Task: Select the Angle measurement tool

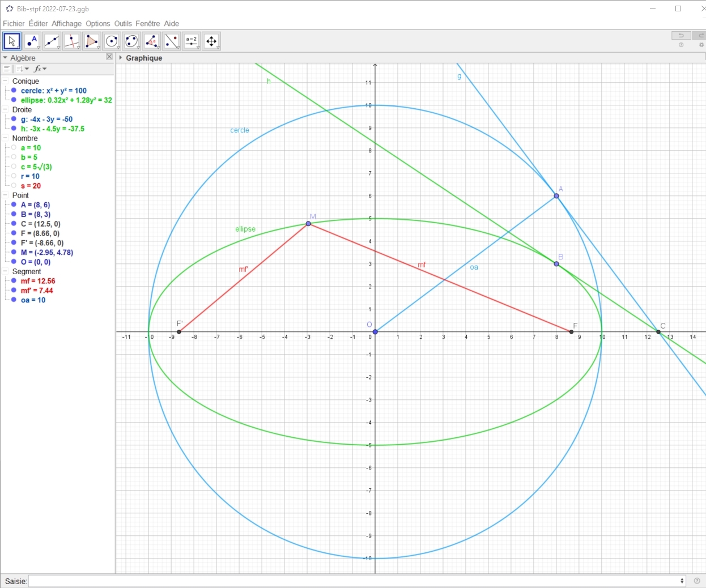Action: click(151, 41)
